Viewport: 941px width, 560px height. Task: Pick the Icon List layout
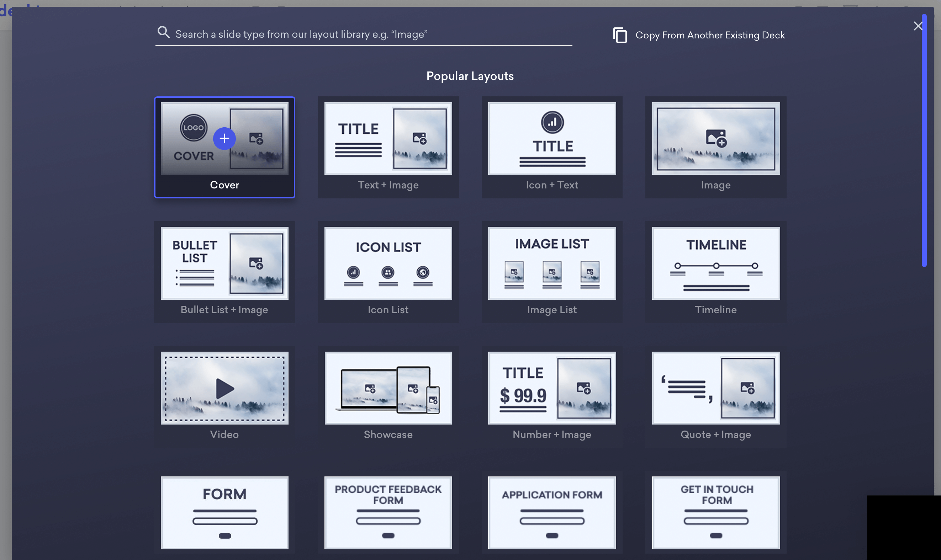(x=388, y=272)
